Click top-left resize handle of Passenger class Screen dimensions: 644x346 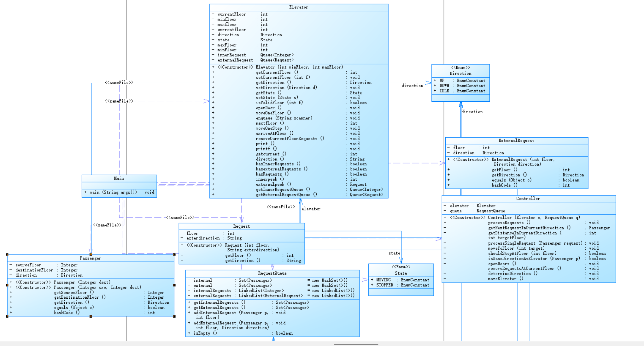pyautogui.click(x=7, y=254)
